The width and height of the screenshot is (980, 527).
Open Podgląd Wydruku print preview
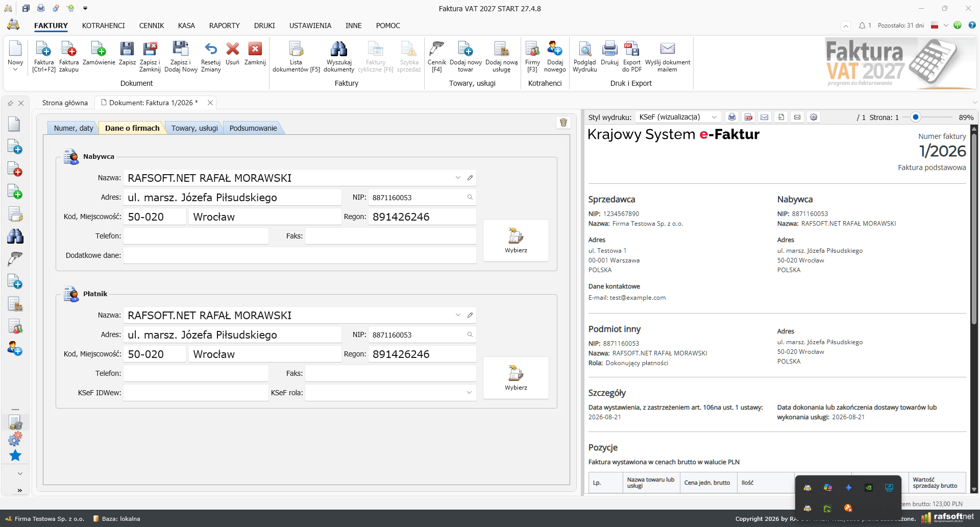(x=585, y=56)
